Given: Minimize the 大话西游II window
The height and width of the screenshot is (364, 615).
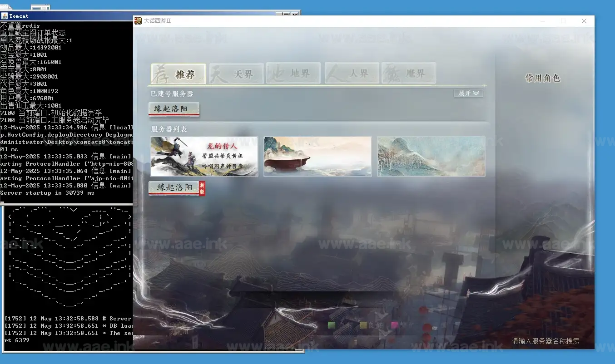Looking at the screenshot, I should click(542, 21).
